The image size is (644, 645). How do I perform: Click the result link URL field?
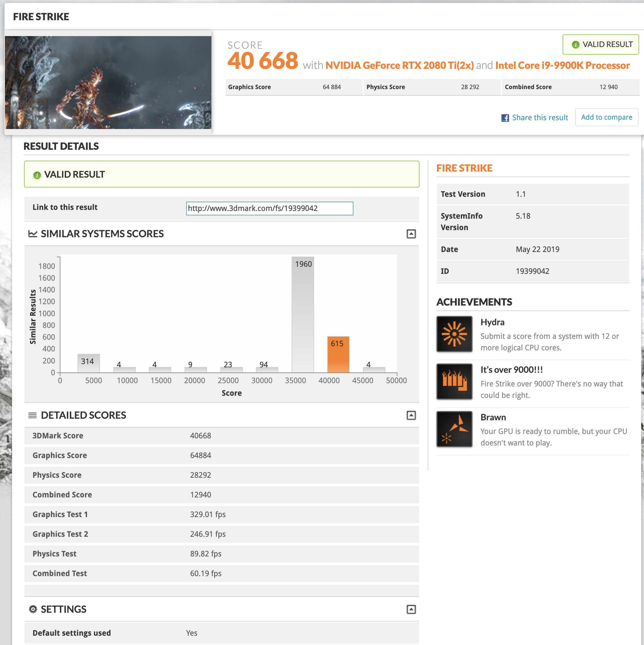point(270,208)
